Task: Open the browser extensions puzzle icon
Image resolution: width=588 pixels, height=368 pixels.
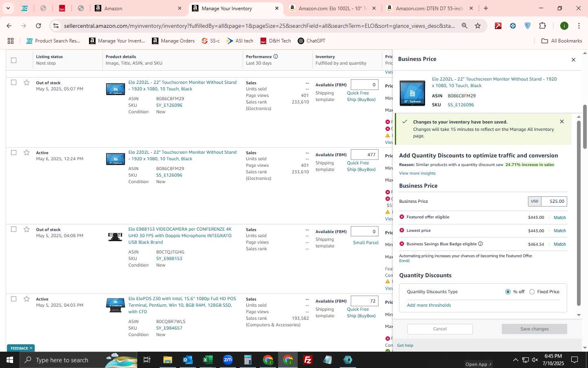Action: [x=542, y=26]
